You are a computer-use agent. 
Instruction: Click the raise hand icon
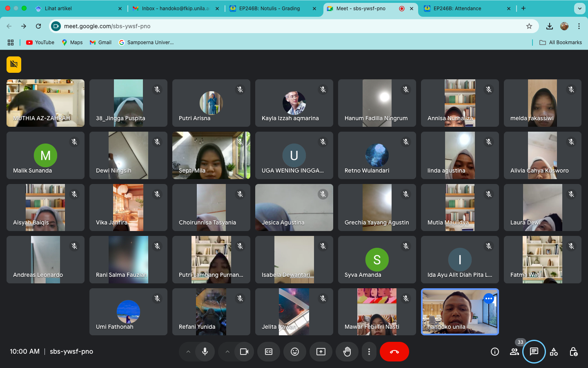347,352
